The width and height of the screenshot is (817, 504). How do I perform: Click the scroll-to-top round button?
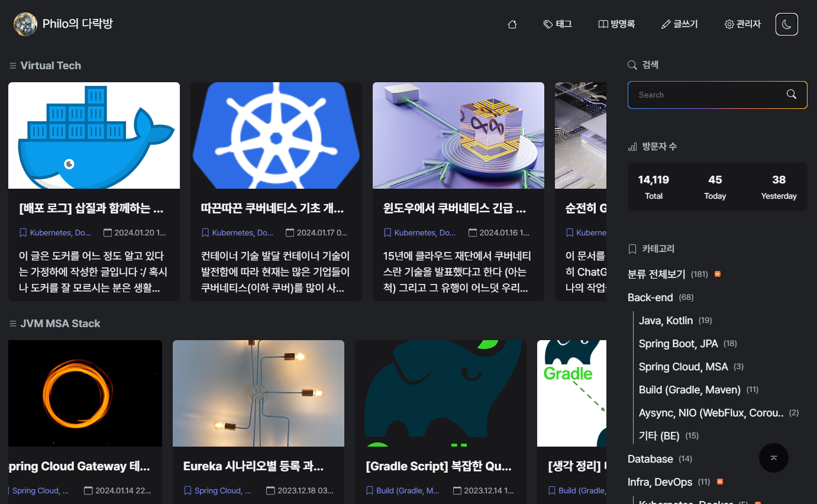774,458
